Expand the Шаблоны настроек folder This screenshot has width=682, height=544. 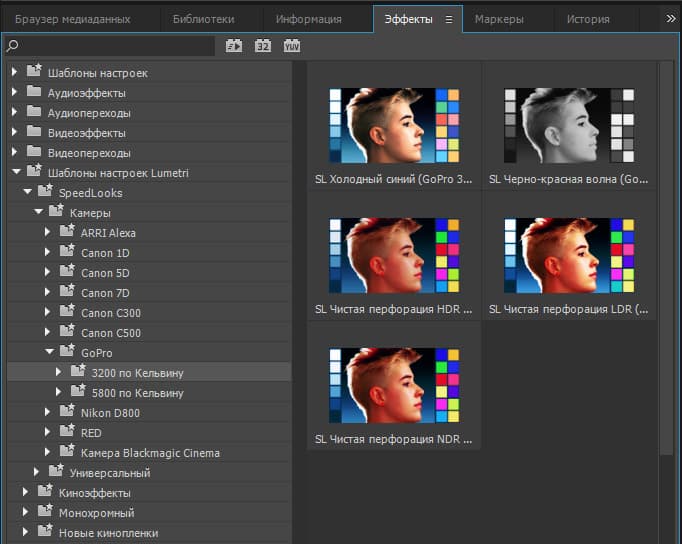(14, 72)
